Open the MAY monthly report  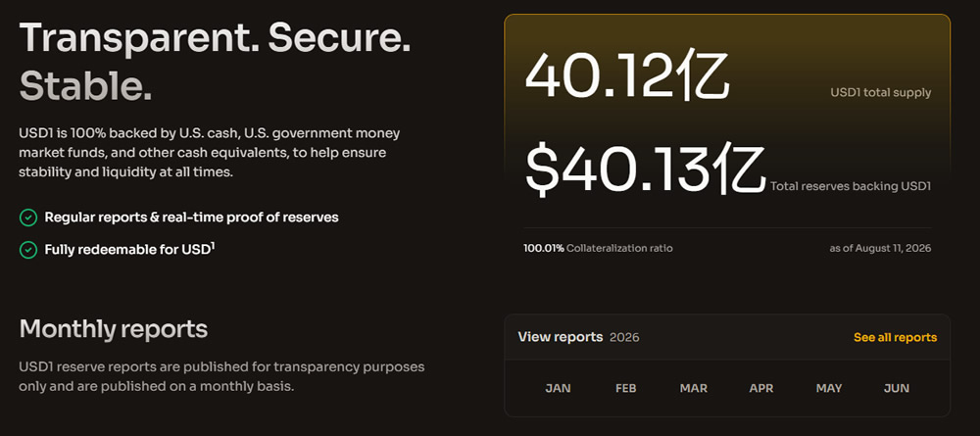point(829,388)
